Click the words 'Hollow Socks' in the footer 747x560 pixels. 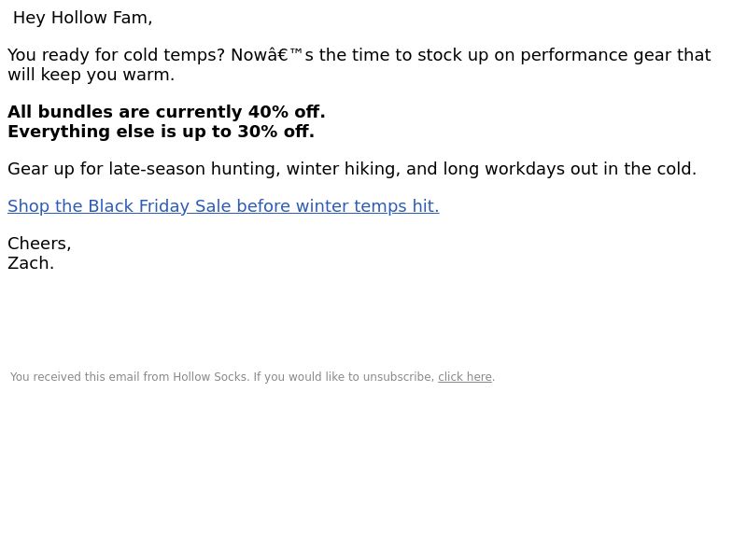click(x=209, y=377)
